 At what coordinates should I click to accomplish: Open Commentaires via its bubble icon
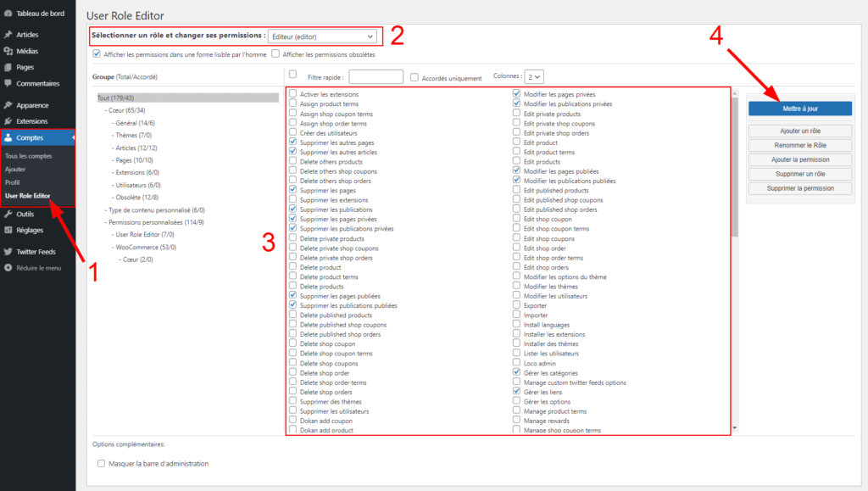tap(8, 84)
